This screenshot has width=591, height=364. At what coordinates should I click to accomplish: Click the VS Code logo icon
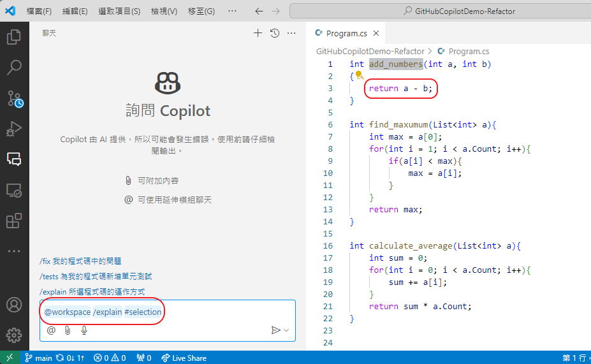[x=10, y=11]
